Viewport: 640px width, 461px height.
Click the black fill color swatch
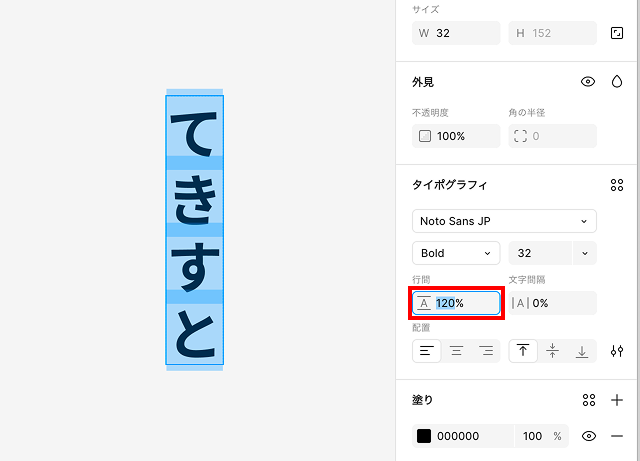[424, 436]
